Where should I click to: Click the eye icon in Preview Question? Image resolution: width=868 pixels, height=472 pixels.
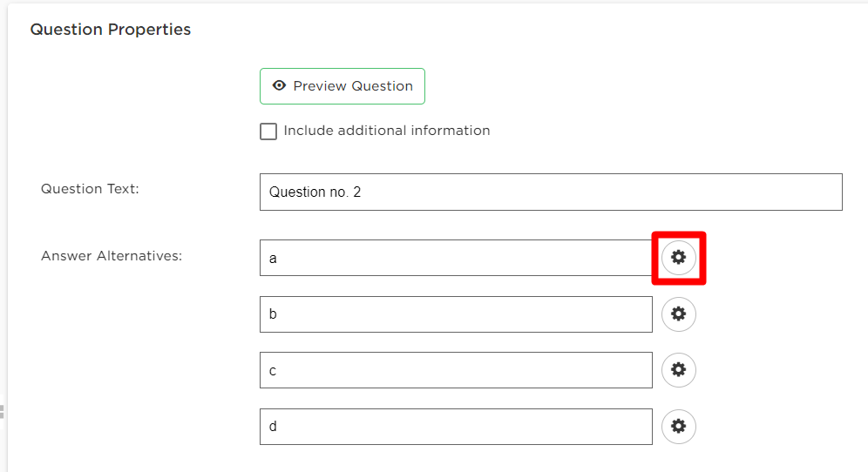(279, 85)
